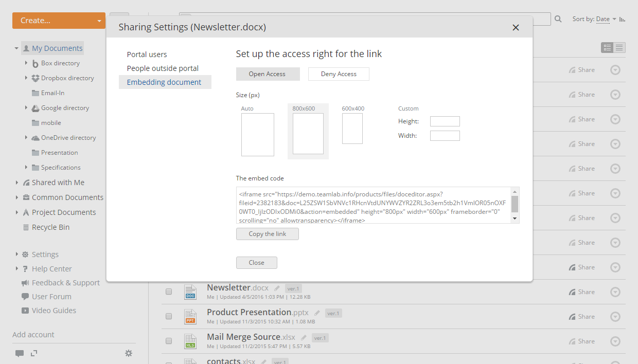Check the Product Presentation.pptx checkbox
The image size is (638, 364).
tap(169, 316)
